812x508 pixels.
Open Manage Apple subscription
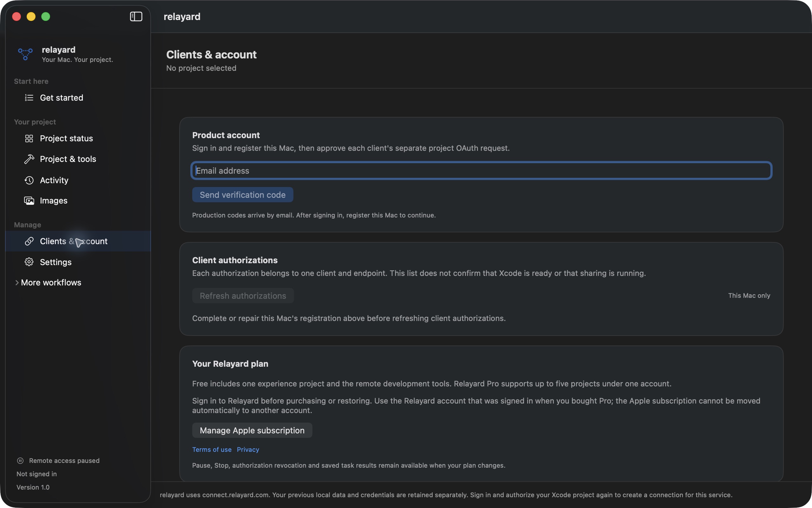pos(252,431)
